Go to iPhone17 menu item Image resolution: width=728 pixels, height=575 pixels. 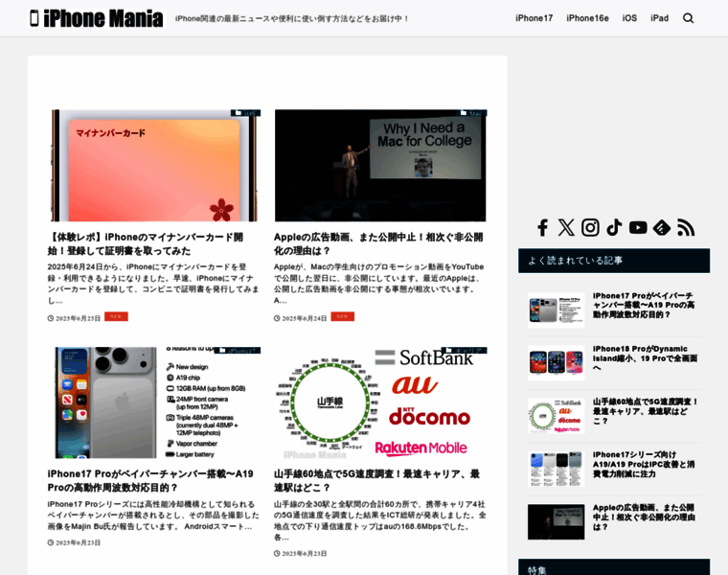point(534,18)
